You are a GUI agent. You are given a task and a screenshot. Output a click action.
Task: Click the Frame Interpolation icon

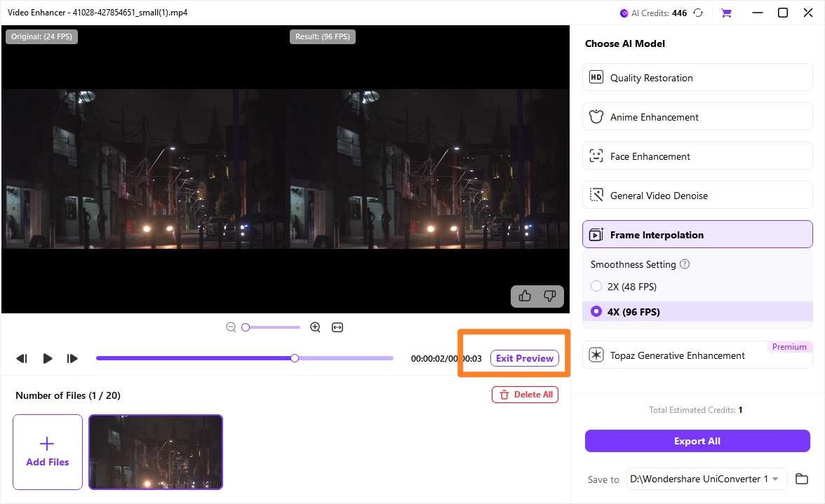point(596,234)
